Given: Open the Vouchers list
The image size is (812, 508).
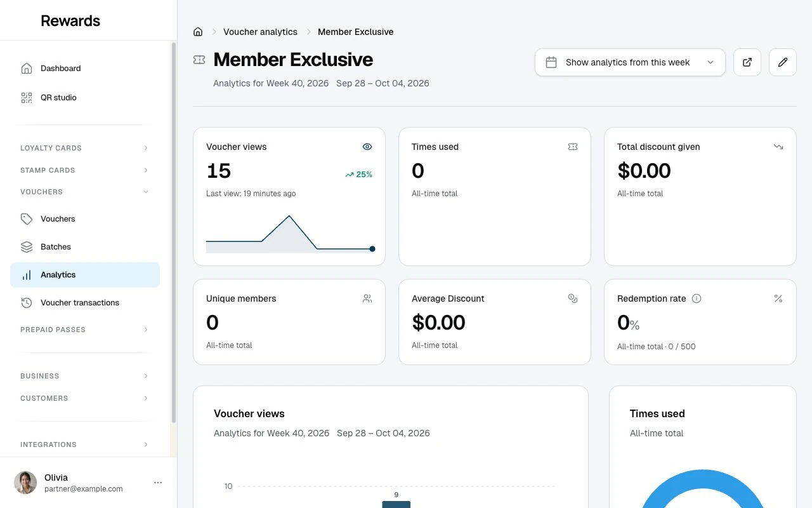Looking at the screenshot, I should [x=85, y=219].
